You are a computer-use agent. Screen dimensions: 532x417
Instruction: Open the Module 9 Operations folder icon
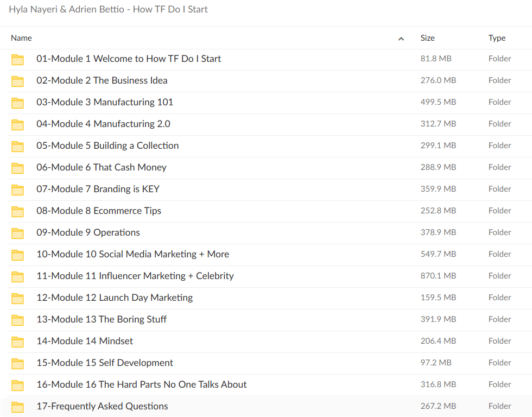[17, 232]
